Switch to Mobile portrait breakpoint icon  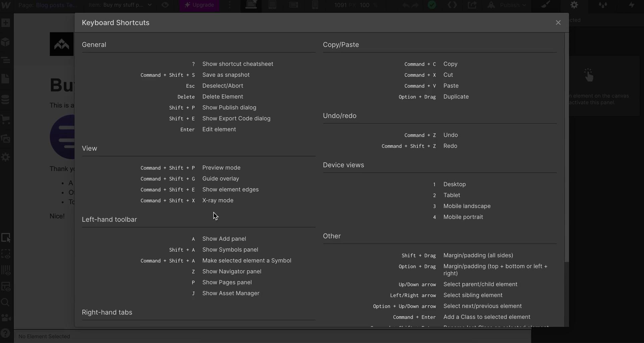315,5
